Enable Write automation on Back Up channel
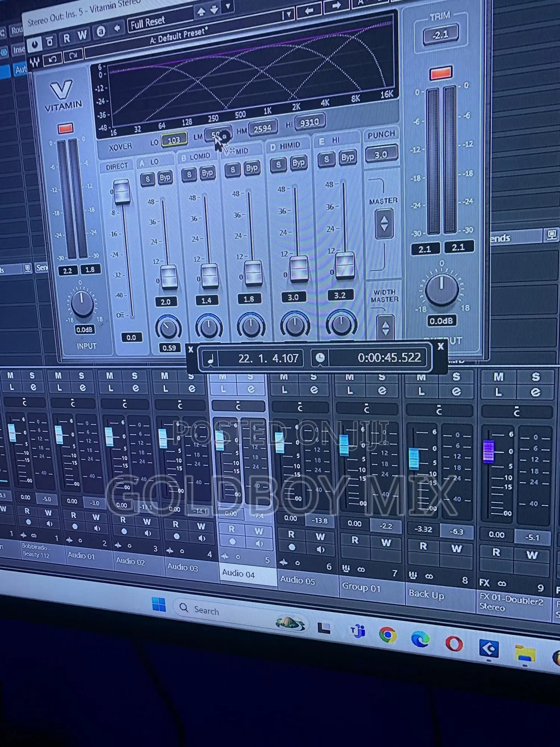The image size is (560, 747). [457, 549]
